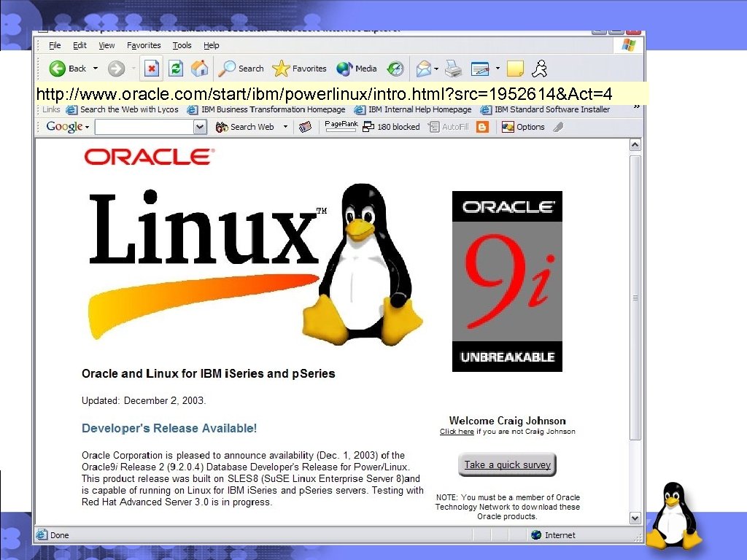Click the PageRank indicator
747x560 pixels.
341,125
